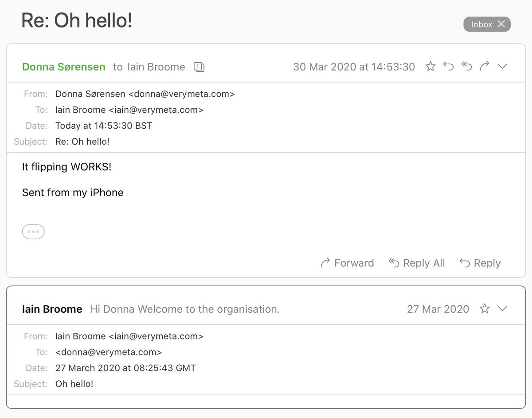This screenshot has width=532, height=418.
Task: Click sender name Donna Sørensen in green
Action: [64, 67]
